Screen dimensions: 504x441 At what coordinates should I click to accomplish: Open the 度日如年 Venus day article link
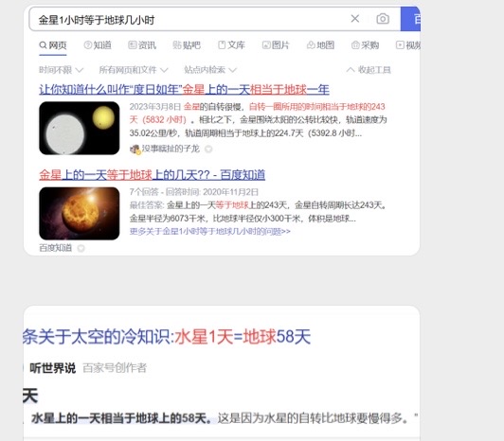click(184, 89)
